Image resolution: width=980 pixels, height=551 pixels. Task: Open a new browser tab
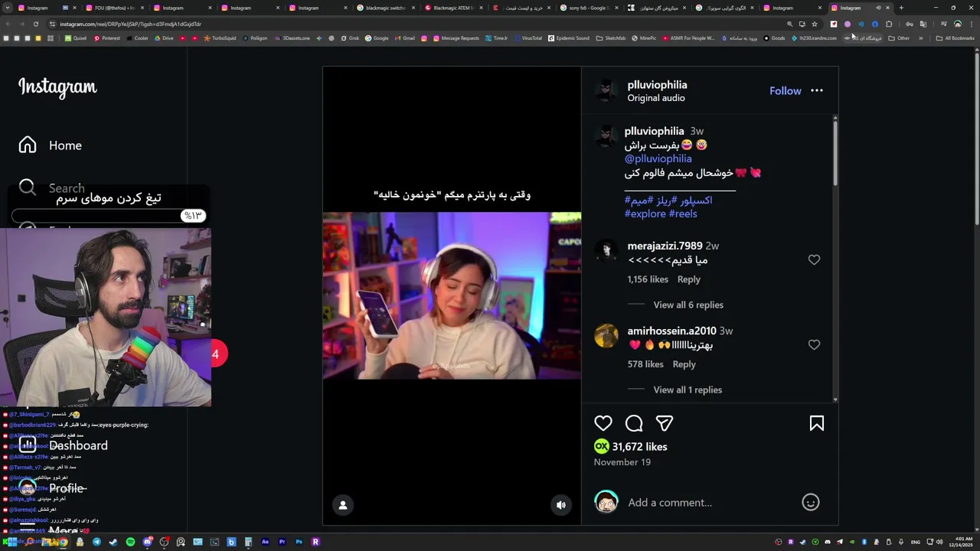point(901,8)
